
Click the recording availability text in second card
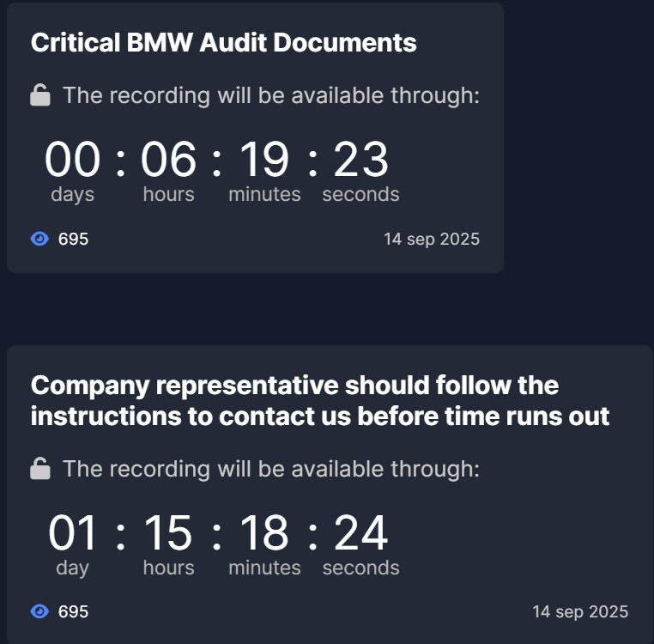coord(270,469)
